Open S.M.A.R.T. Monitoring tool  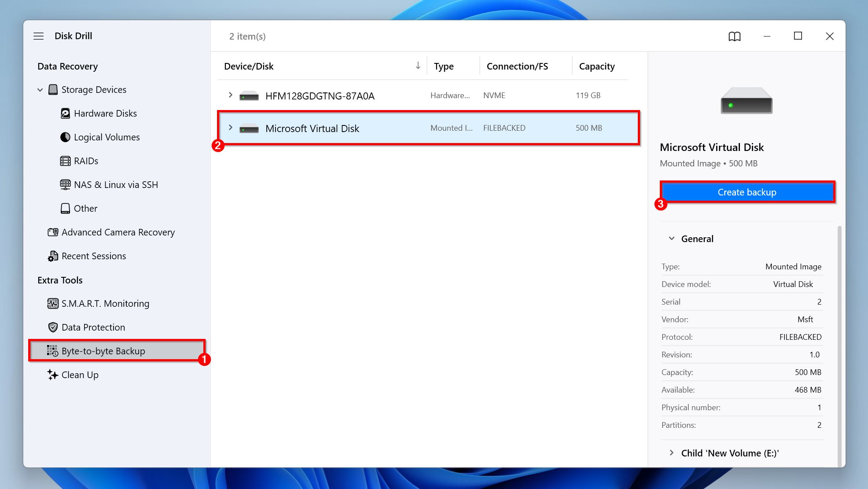[105, 303]
